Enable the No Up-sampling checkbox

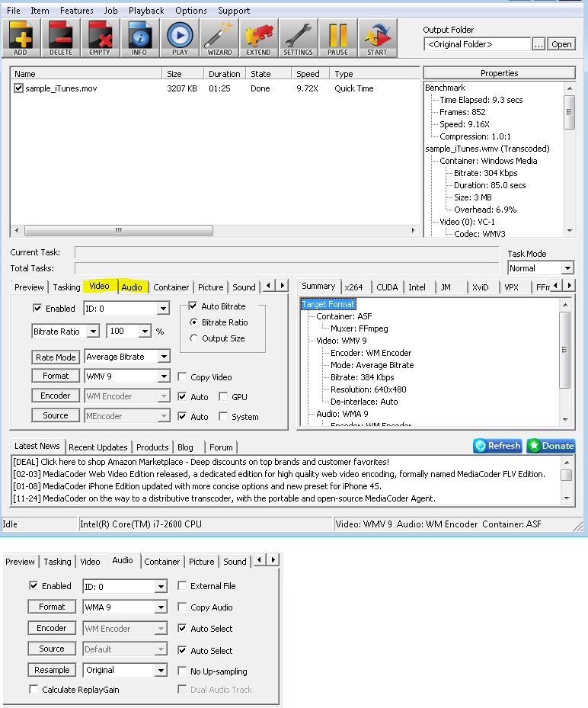182,671
